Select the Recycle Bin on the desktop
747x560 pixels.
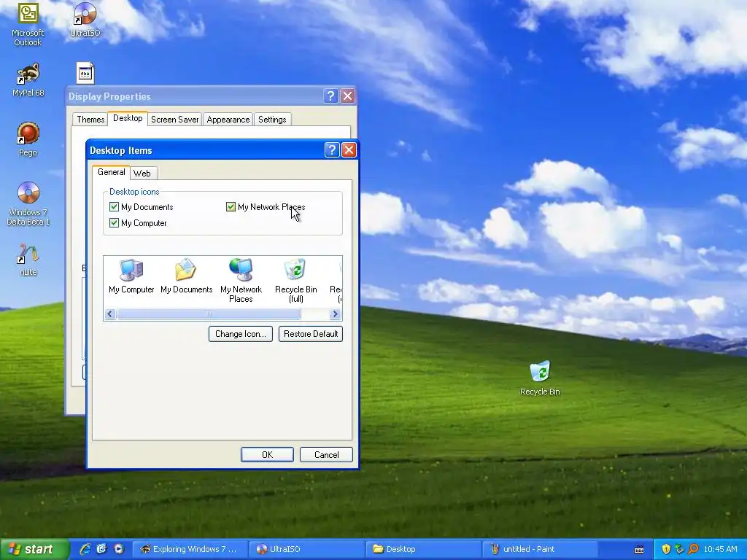pyautogui.click(x=540, y=378)
